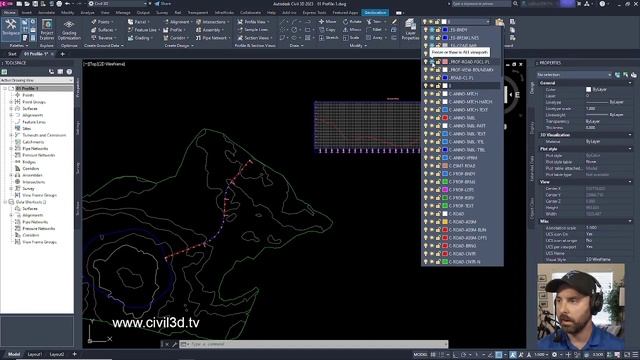The width and height of the screenshot is (640, 360).
Task: Click the help icon in Toolspace header
Action: 69,72
